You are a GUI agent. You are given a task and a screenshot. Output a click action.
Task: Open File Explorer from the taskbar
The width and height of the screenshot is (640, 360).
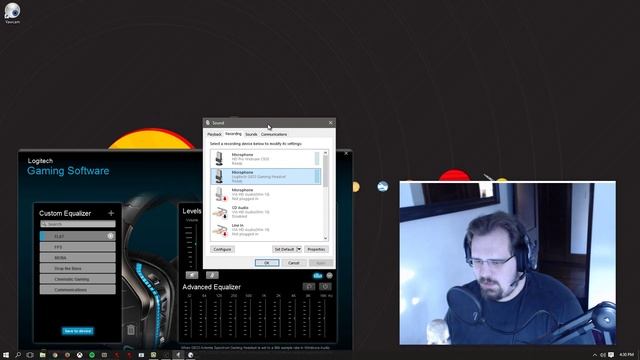click(42, 355)
